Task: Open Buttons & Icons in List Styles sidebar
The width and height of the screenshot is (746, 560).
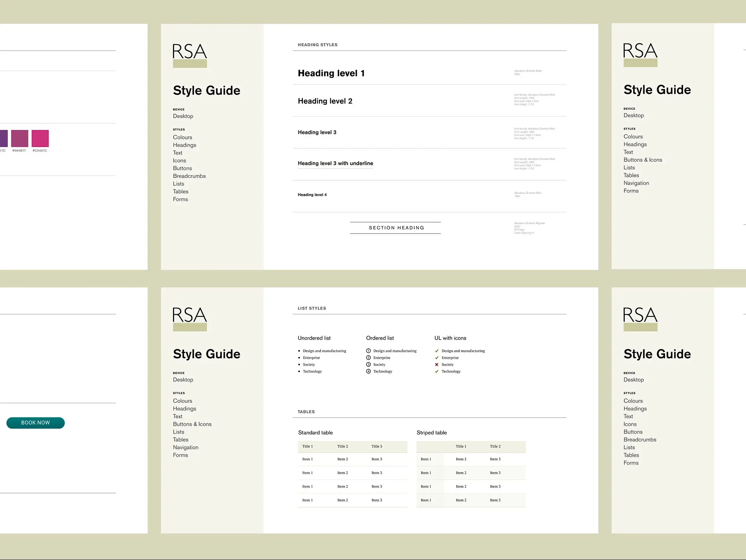Action: tap(192, 424)
